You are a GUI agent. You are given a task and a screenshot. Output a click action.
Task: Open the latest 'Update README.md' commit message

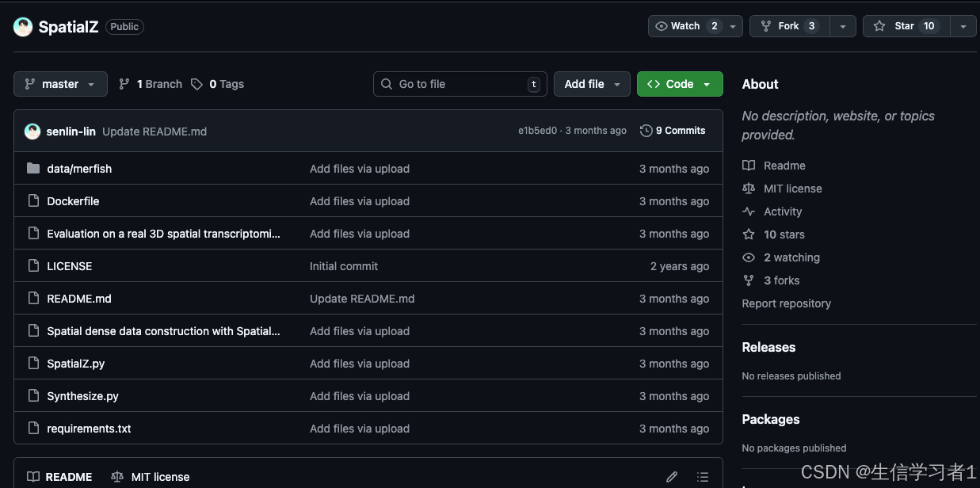[x=154, y=132]
